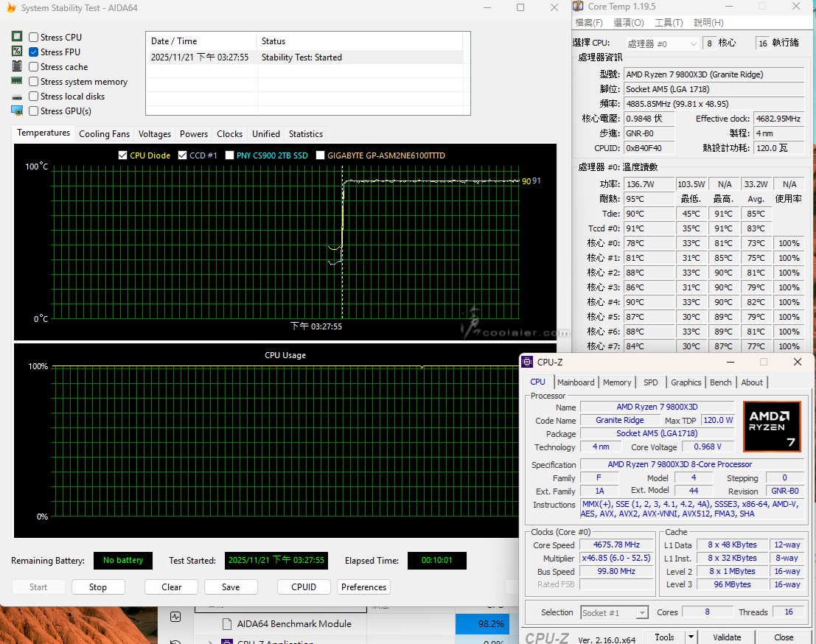The height and width of the screenshot is (644, 816).
Task: Switch to the Cooling Fans tab
Action: [104, 134]
